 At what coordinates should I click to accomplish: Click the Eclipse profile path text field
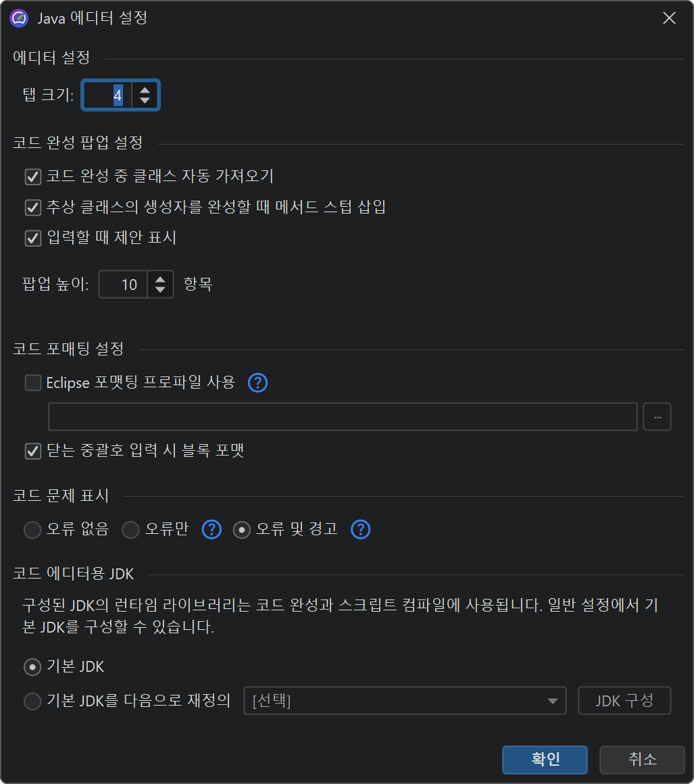(x=343, y=417)
